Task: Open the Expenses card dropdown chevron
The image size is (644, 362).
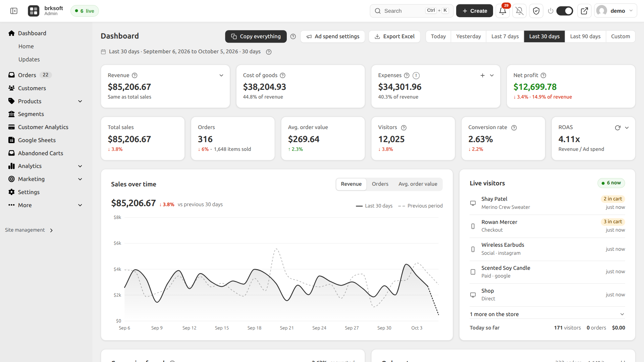Action: click(492, 75)
